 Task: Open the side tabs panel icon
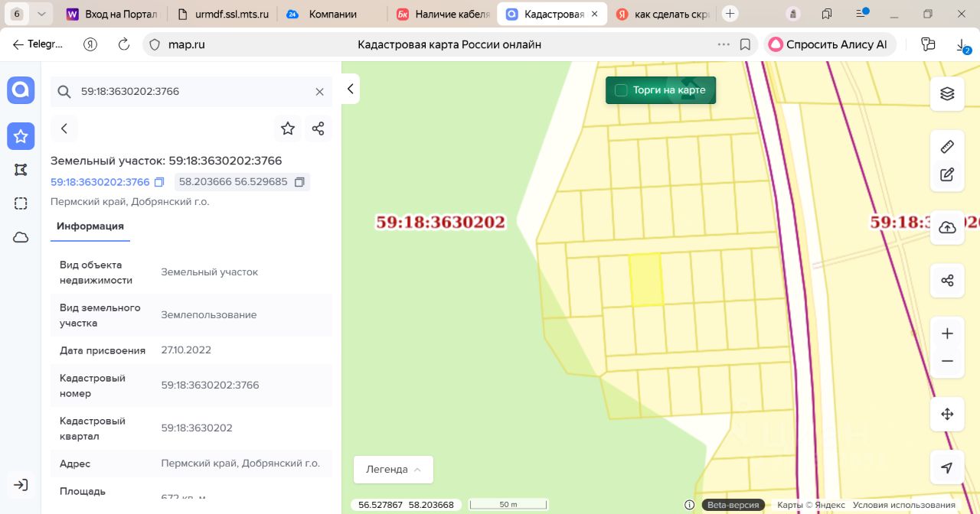tap(827, 14)
